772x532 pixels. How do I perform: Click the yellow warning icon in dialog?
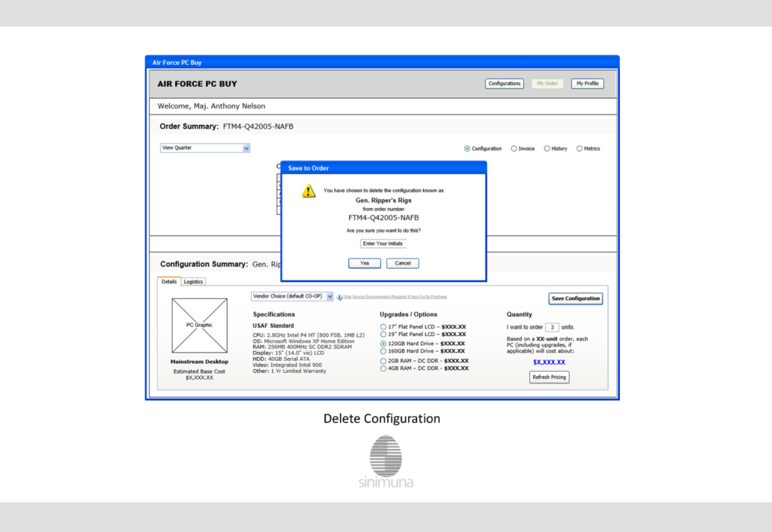tap(308, 191)
